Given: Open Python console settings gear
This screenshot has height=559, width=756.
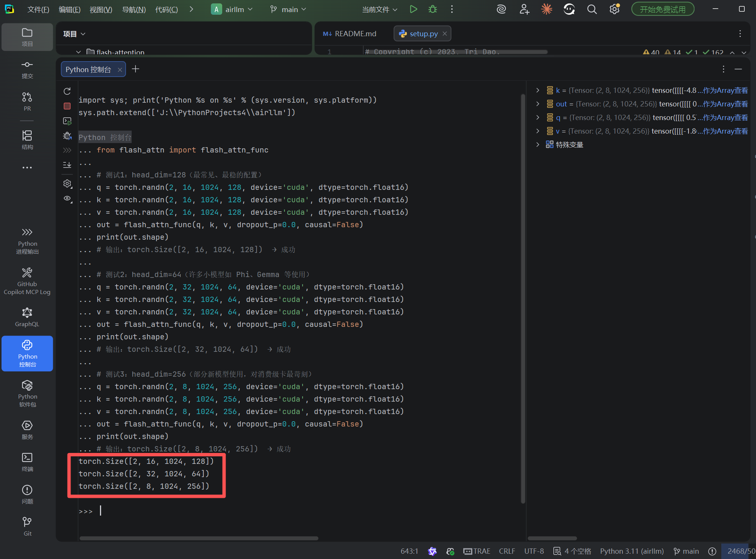Looking at the screenshot, I should pyautogui.click(x=67, y=183).
